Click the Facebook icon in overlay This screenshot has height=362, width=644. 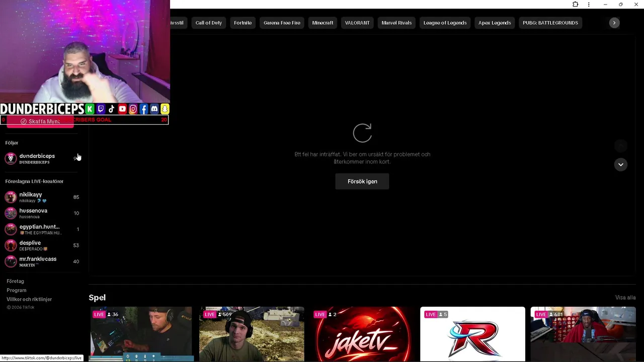click(x=143, y=109)
